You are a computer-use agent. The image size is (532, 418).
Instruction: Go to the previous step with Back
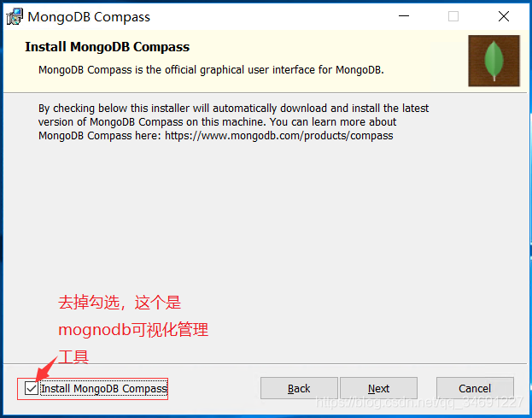click(x=299, y=388)
